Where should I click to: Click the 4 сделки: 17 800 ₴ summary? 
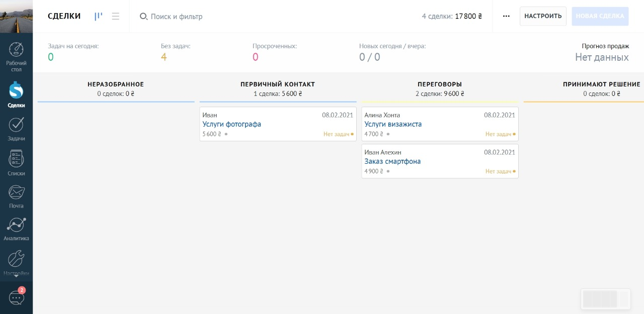452,16
